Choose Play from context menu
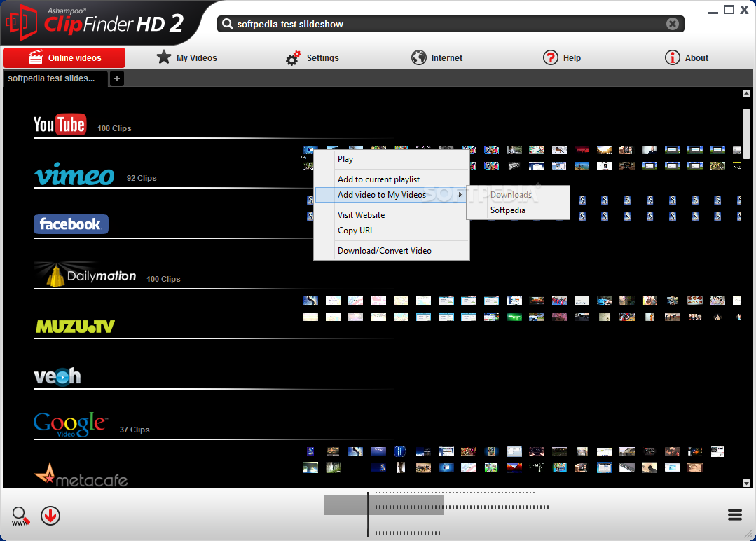 (392, 159)
